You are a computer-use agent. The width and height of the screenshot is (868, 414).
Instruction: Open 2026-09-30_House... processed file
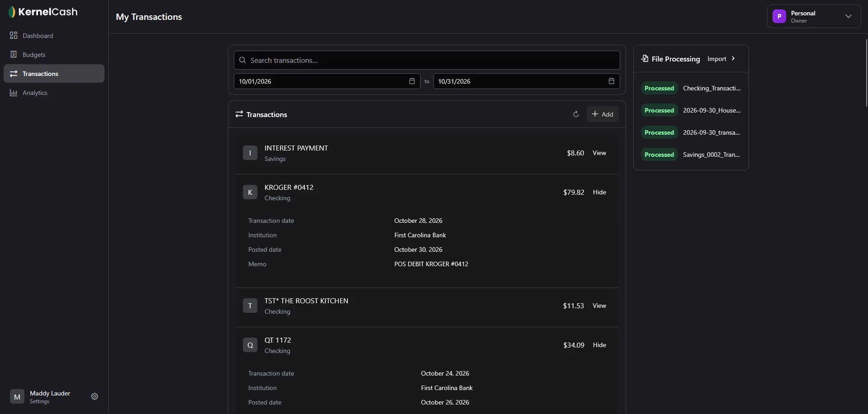pos(711,110)
